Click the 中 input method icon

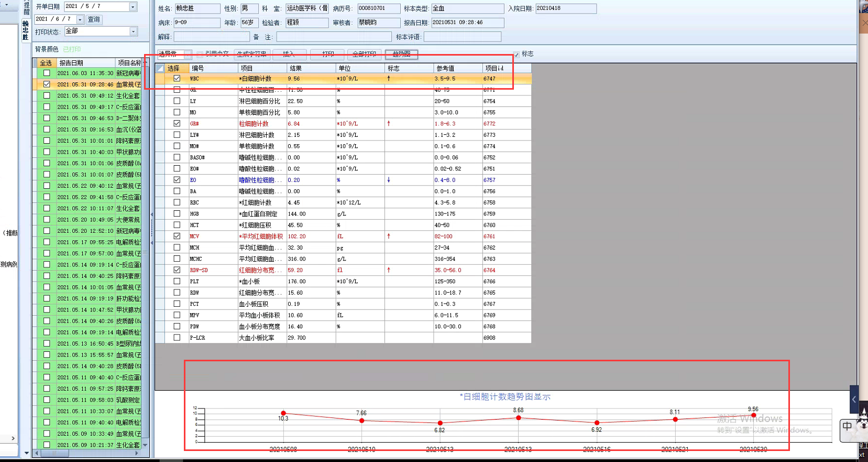(x=847, y=426)
